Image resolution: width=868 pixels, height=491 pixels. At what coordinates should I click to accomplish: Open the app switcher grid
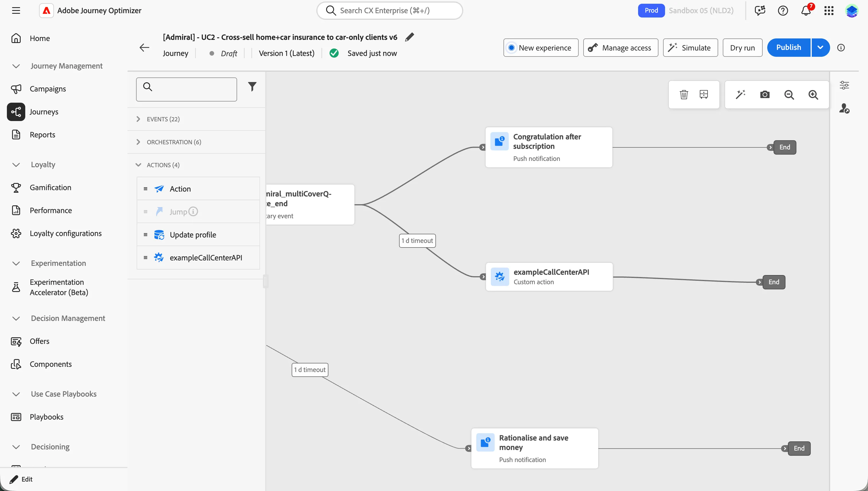click(x=829, y=10)
